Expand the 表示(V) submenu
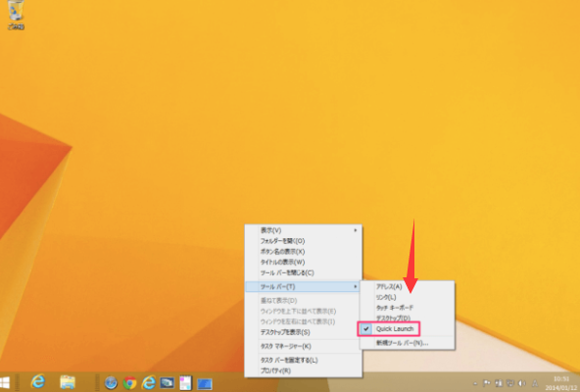Image resolution: width=580 pixels, height=392 pixels. click(x=304, y=230)
